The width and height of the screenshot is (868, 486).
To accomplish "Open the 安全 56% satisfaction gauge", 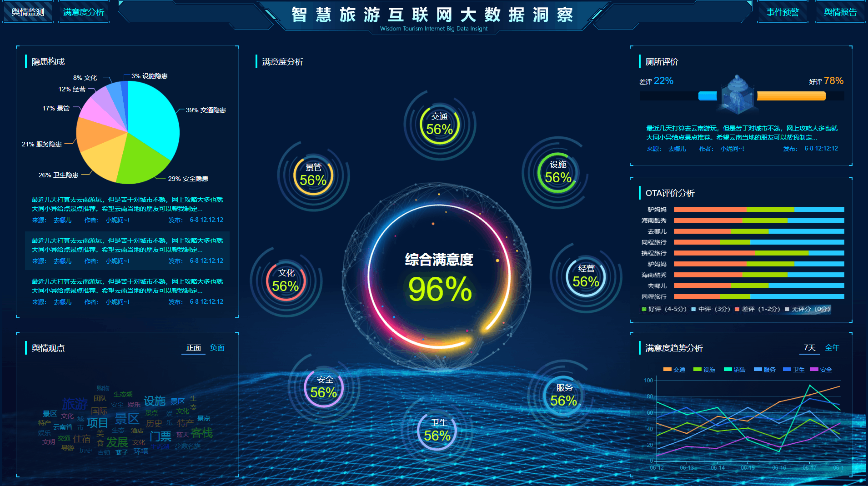I will click(324, 387).
